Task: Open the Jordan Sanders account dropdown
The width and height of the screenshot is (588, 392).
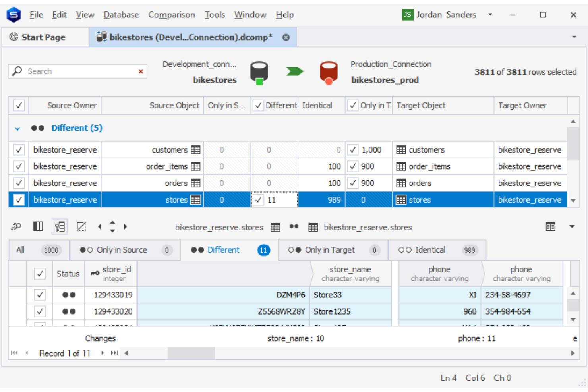Action: click(490, 15)
